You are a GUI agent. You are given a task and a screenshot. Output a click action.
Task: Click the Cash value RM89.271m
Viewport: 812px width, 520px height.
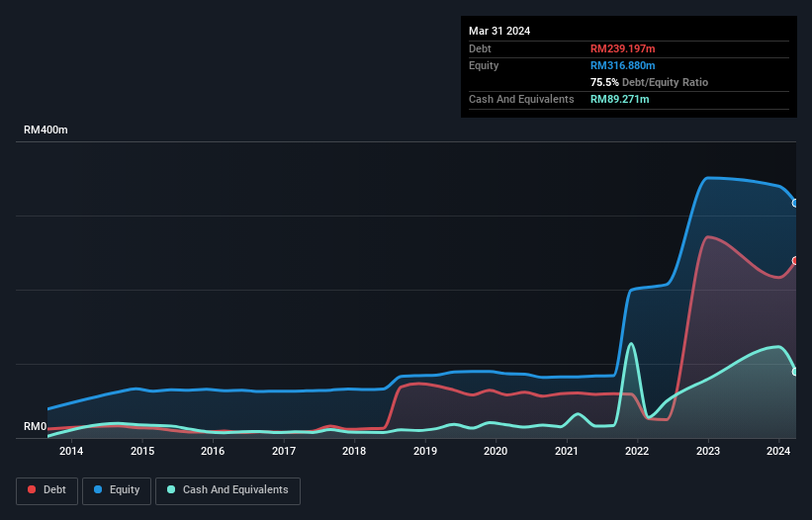pyautogui.click(x=619, y=99)
